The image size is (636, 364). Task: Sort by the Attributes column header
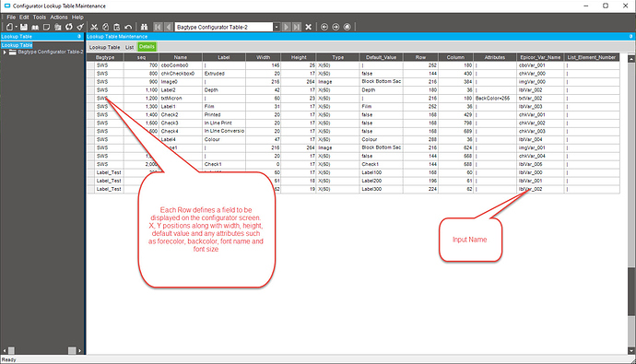(x=494, y=57)
